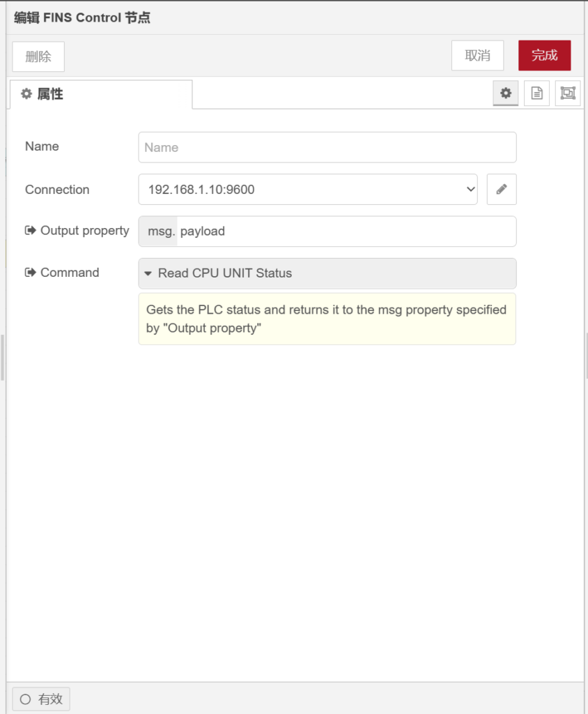Image resolution: width=588 pixels, height=714 pixels.
Task: Click the payload output property field
Action: click(x=345, y=231)
